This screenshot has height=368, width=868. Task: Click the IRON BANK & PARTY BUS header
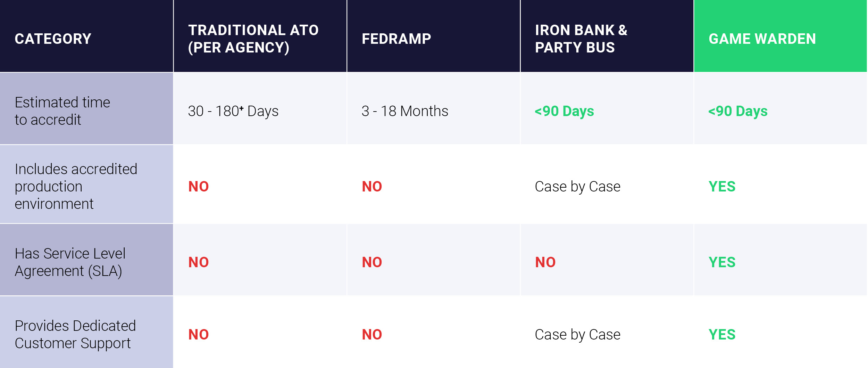[x=581, y=39]
